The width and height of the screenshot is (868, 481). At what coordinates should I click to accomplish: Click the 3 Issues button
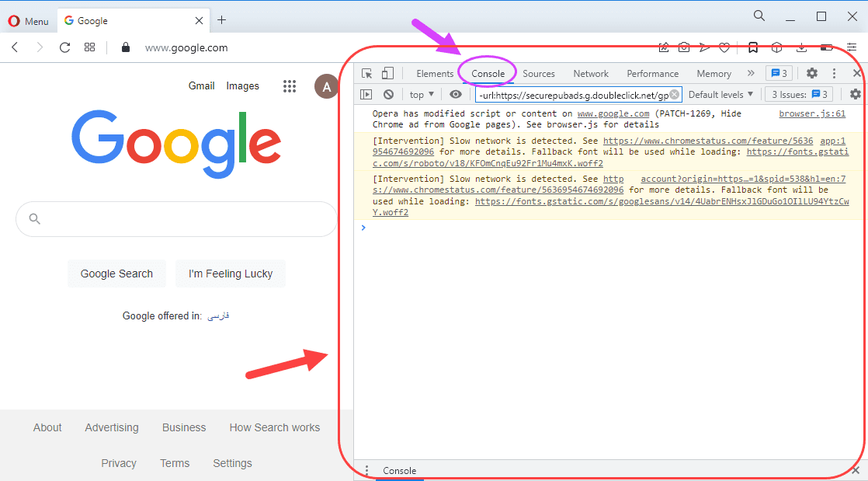point(800,95)
